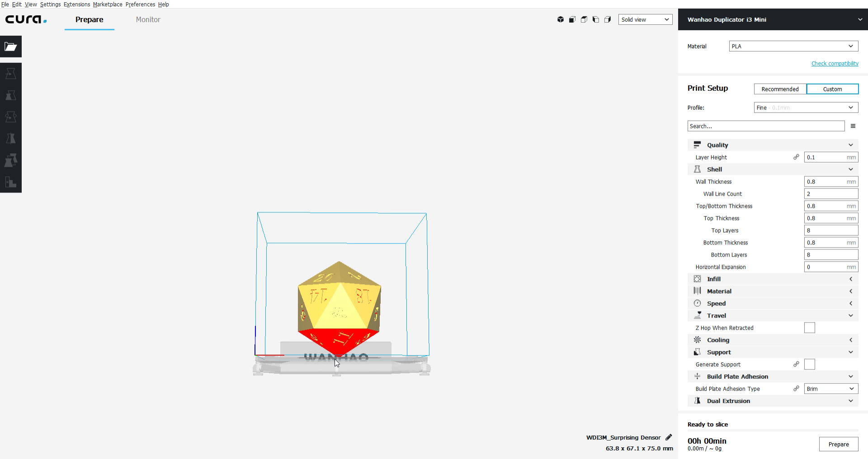
Task: Expand the Infill settings section
Action: [x=773, y=279]
